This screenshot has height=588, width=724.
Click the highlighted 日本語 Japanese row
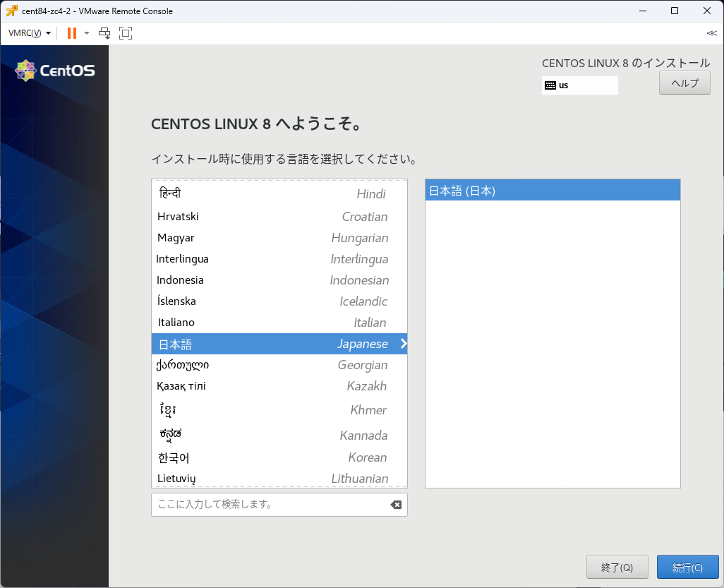click(x=279, y=344)
